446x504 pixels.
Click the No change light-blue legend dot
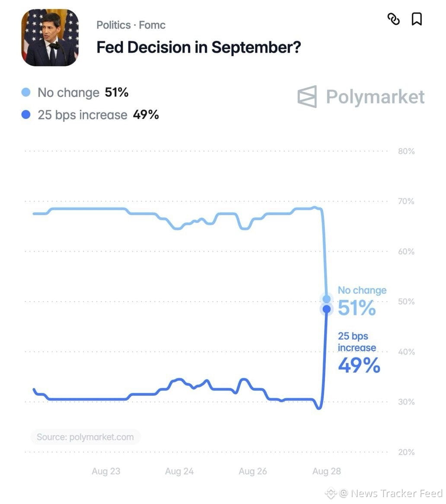click(25, 92)
